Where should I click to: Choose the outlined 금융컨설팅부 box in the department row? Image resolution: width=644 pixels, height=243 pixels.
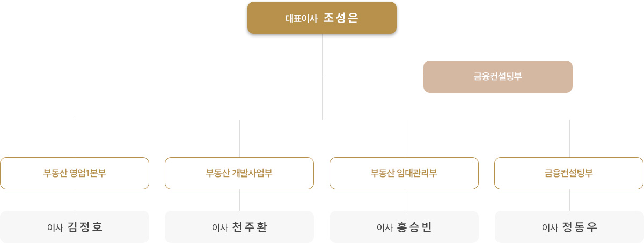coord(569,173)
